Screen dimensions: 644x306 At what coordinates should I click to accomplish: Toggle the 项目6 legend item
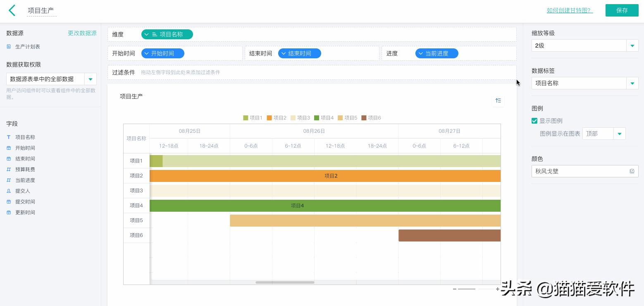pos(371,118)
